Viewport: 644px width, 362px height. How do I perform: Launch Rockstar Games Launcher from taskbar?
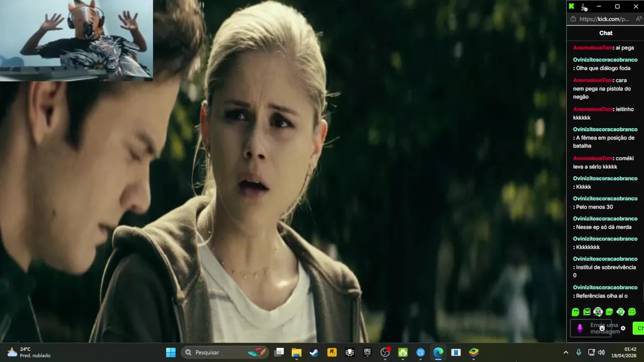coord(332,352)
